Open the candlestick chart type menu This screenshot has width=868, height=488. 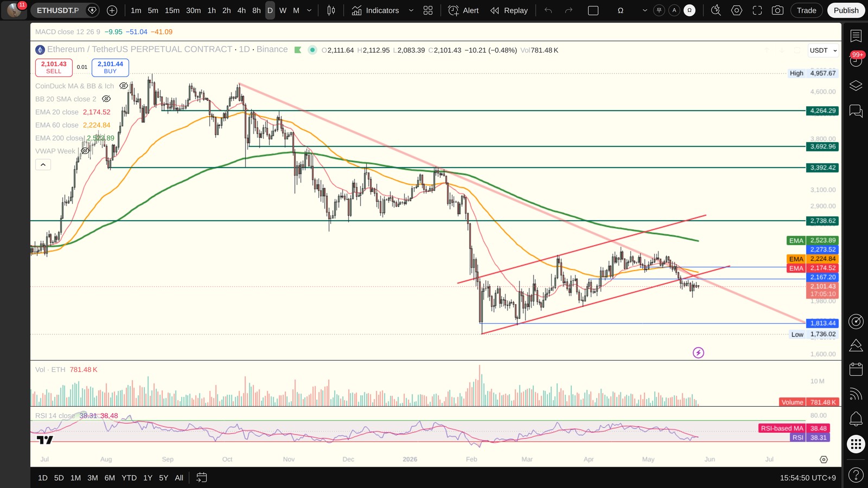coord(331,10)
